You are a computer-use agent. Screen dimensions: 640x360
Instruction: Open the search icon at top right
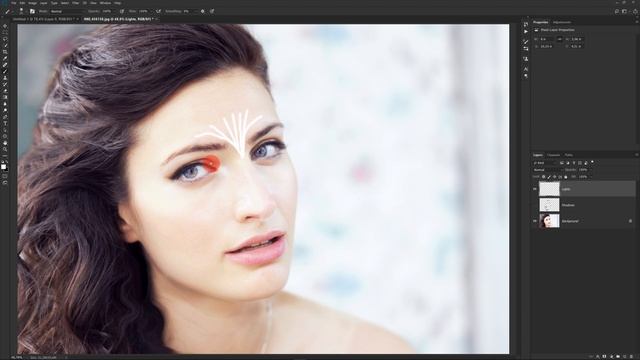coord(617,11)
